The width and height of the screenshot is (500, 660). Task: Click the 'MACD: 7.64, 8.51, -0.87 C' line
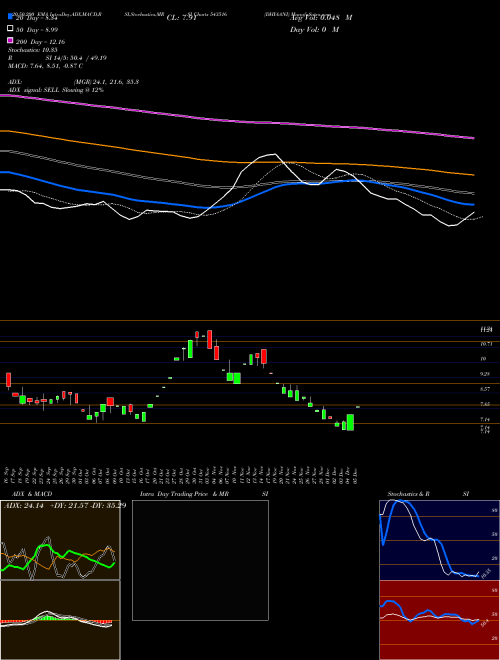[x=45, y=66]
